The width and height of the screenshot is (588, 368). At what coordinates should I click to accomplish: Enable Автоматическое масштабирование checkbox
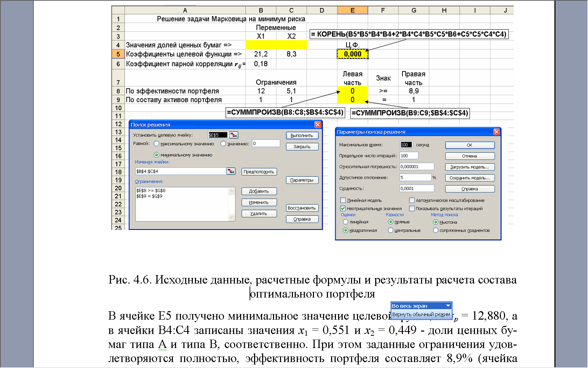click(x=412, y=200)
